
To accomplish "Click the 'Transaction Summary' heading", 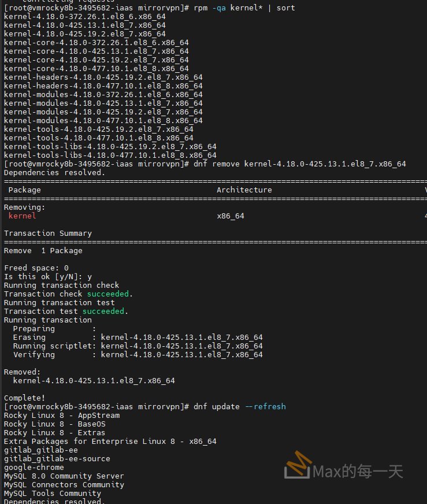I will point(47,234).
